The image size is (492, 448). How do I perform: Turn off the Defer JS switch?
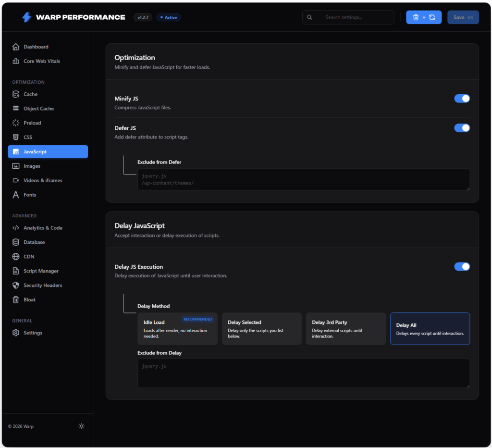[462, 128]
